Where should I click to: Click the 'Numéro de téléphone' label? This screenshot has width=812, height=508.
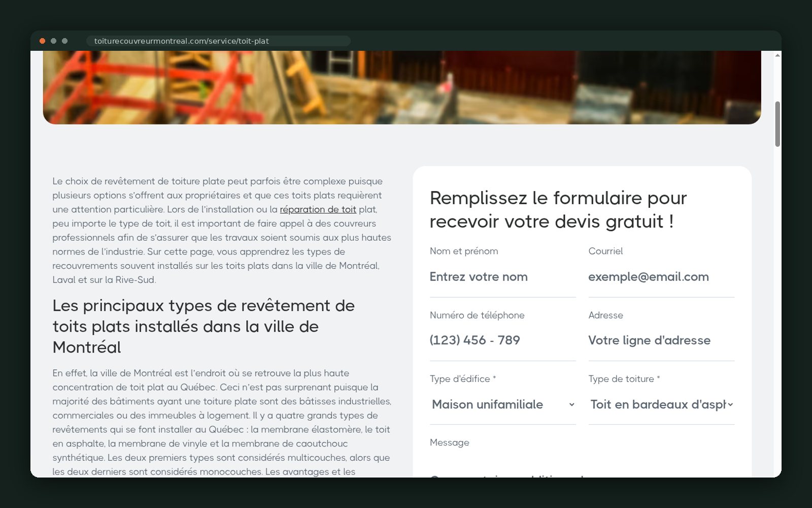pos(477,315)
